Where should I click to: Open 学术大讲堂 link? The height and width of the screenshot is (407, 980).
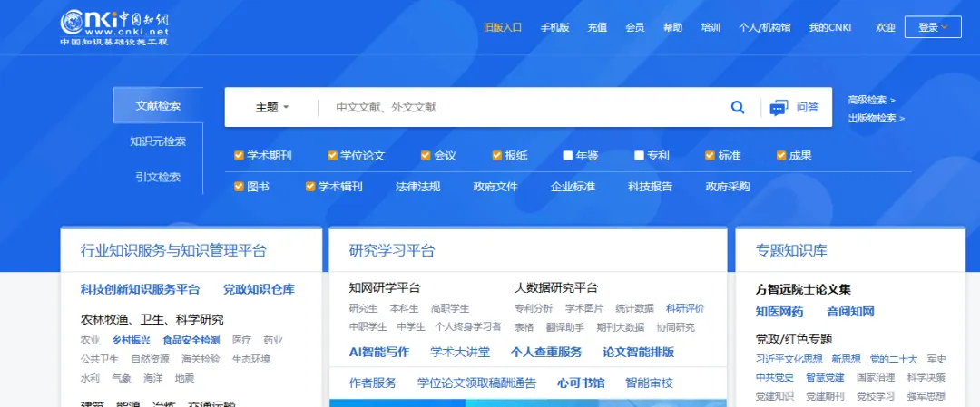coord(460,352)
